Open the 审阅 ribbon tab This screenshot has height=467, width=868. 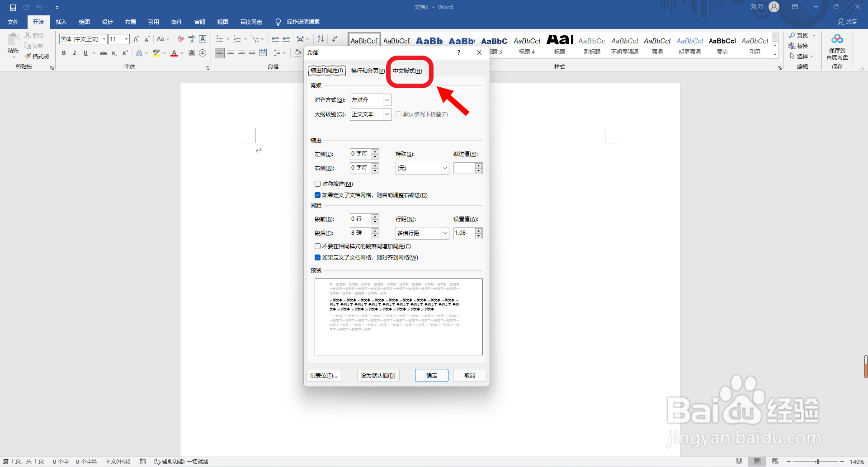[x=199, y=22]
